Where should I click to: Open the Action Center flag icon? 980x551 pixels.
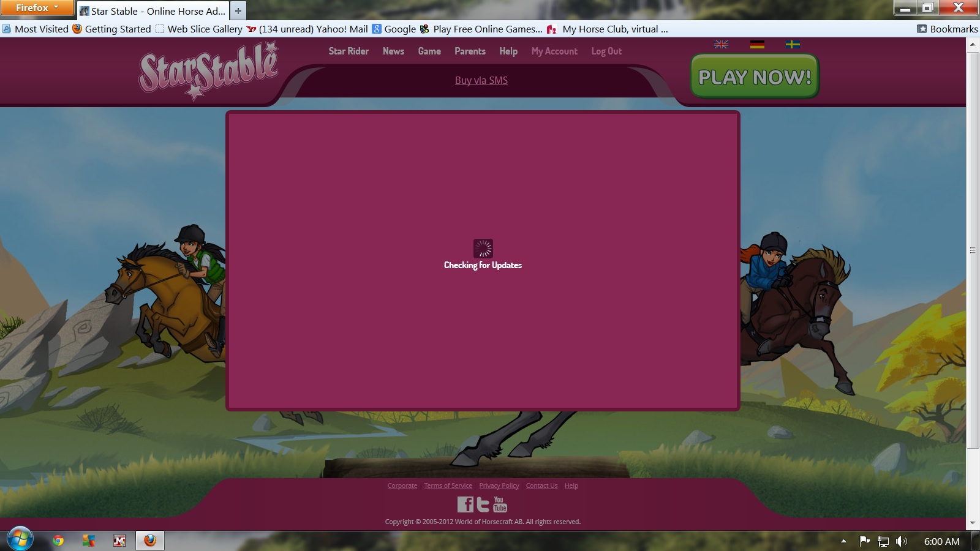(864, 541)
